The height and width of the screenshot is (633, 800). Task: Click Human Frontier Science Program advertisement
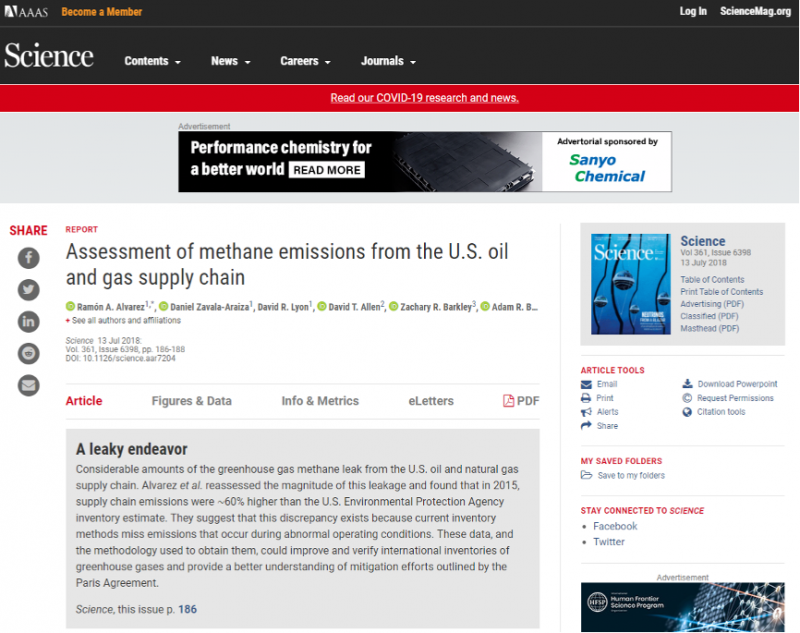[683, 607]
